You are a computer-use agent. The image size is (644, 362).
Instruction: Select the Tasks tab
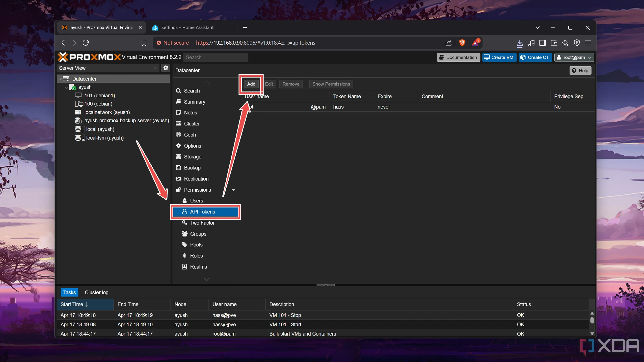69,292
